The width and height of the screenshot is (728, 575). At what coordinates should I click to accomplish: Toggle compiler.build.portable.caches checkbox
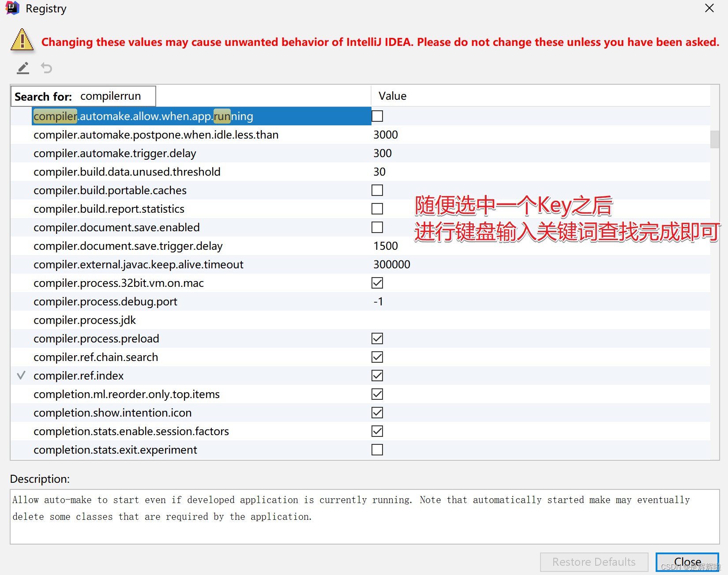(377, 190)
